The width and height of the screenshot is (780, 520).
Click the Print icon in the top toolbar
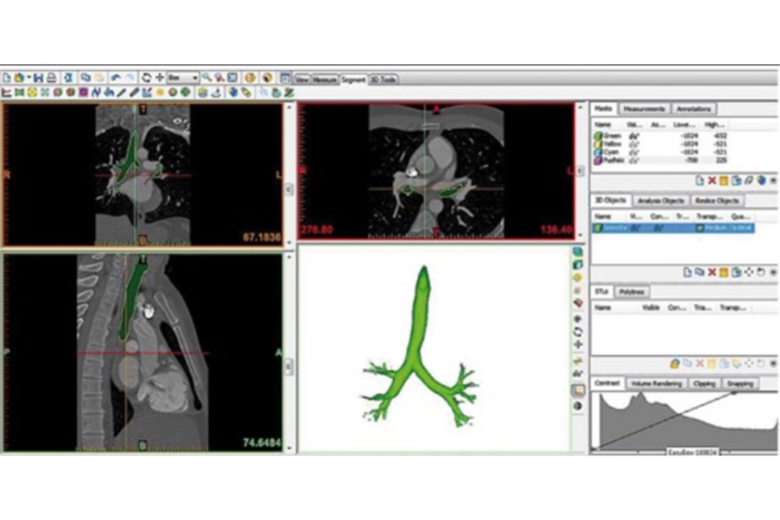click(x=51, y=78)
